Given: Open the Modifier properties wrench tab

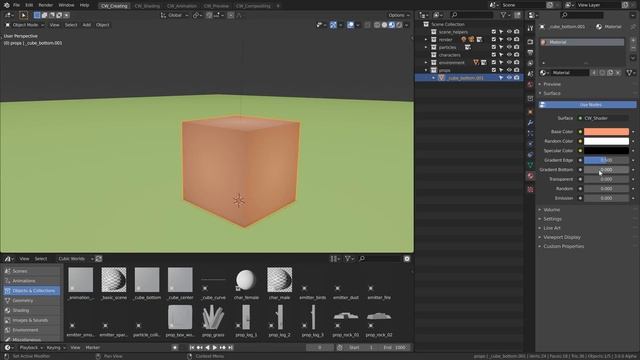Looking at the screenshot, I should tap(530, 122).
